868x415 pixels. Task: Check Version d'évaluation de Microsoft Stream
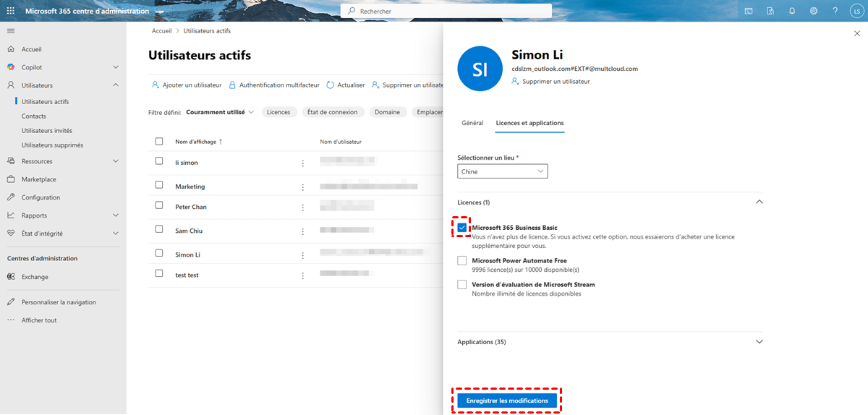(462, 284)
